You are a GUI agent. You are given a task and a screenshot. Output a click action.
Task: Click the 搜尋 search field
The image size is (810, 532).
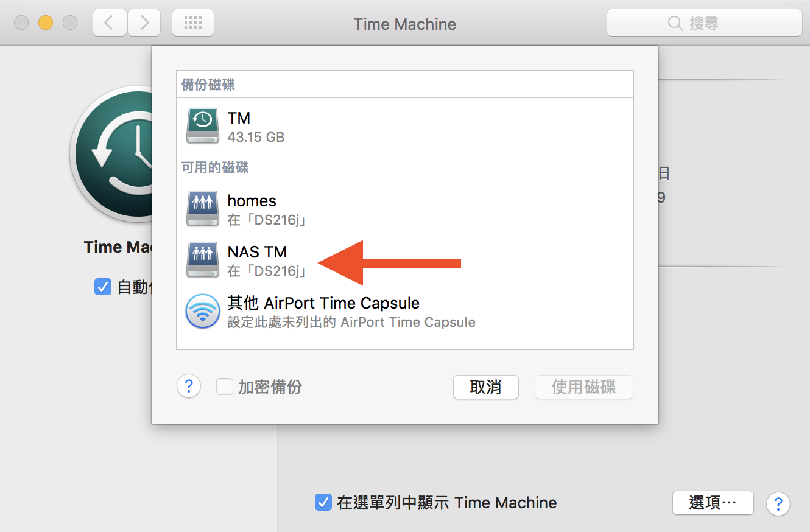click(704, 23)
